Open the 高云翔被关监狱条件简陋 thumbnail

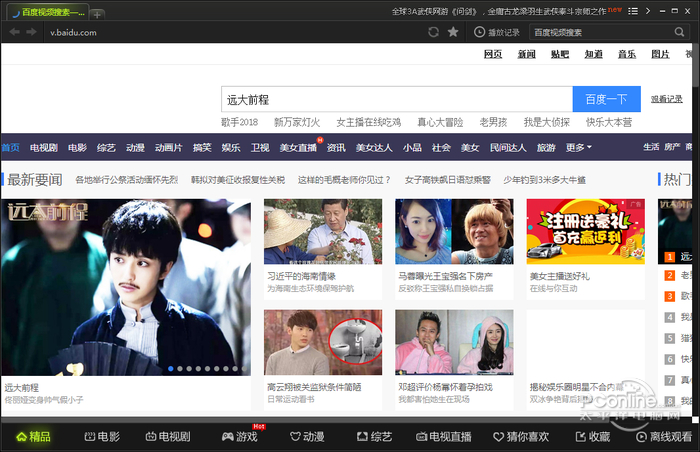[323, 342]
